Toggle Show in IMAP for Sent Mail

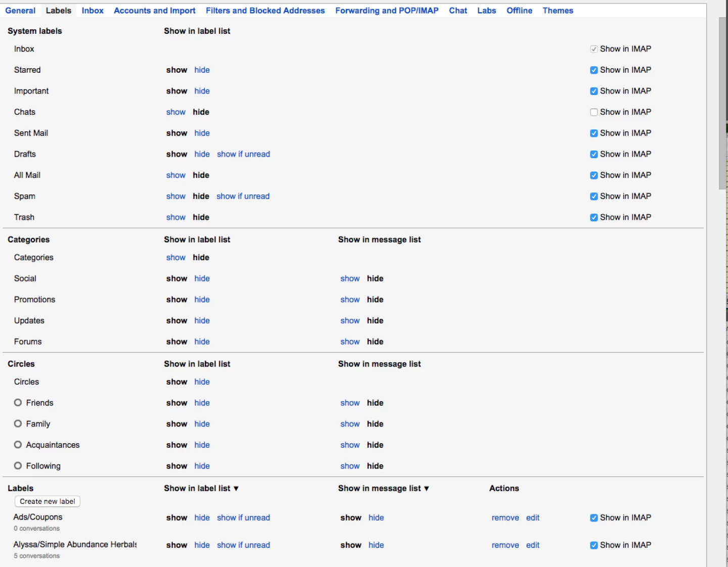click(x=594, y=133)
